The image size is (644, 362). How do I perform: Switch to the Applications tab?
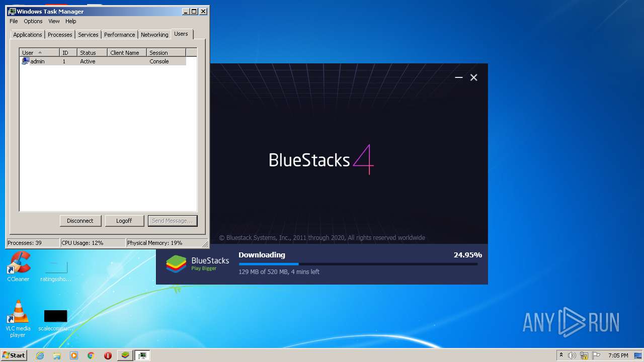(x=28, y=35)
